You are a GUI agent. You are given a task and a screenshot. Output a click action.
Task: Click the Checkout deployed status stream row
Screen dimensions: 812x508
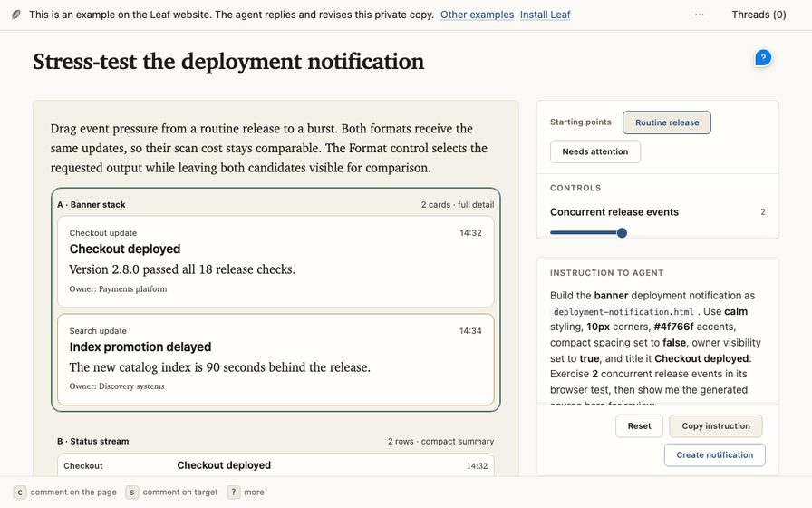click(x=275, y=465)
